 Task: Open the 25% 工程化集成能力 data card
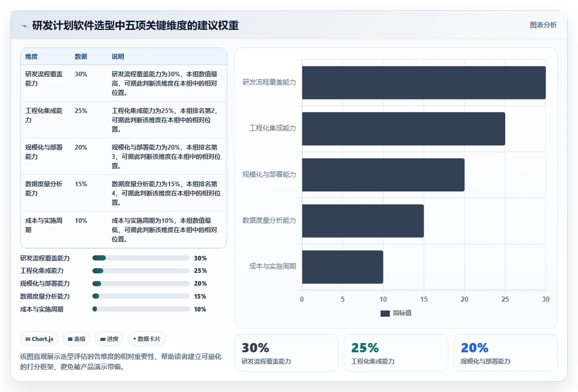click(396, 353)
